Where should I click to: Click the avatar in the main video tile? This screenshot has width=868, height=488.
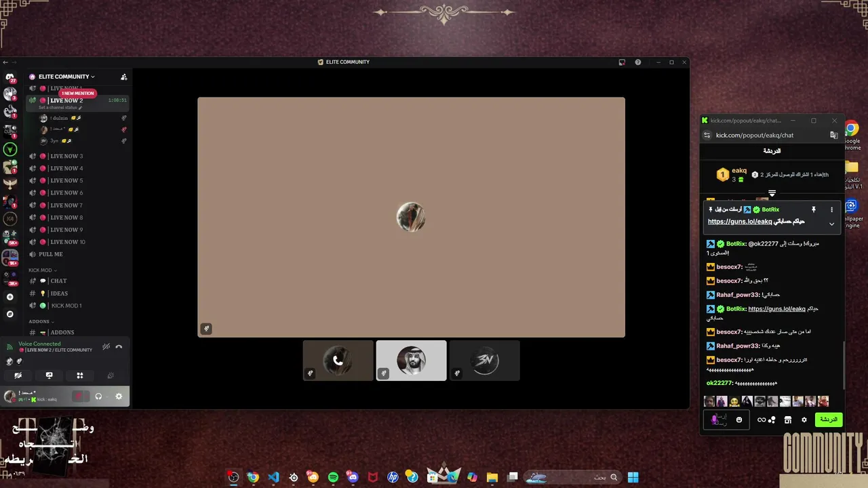pyautogui.click(x=411, y=217)
